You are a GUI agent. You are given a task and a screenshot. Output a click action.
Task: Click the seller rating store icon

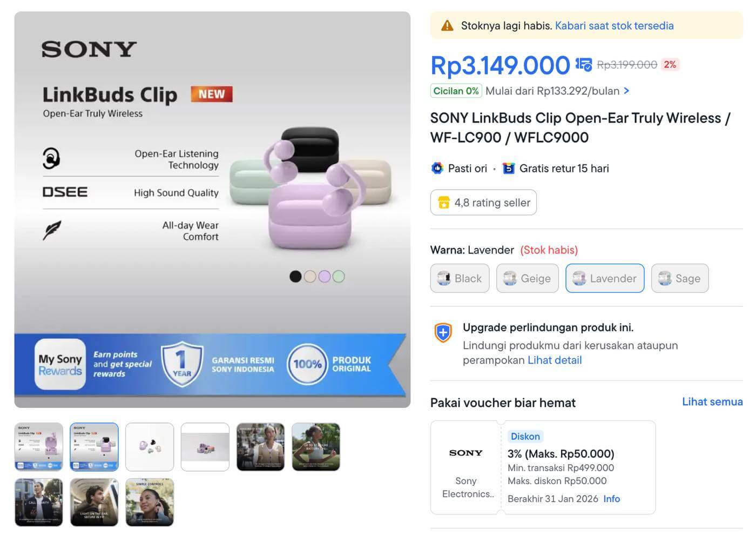(444, 203)
